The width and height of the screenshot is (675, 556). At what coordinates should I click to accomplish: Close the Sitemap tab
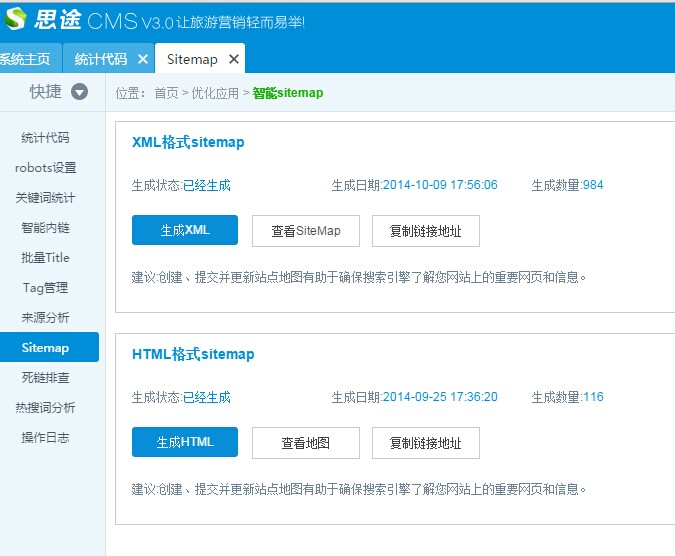(x=234, y=59)
